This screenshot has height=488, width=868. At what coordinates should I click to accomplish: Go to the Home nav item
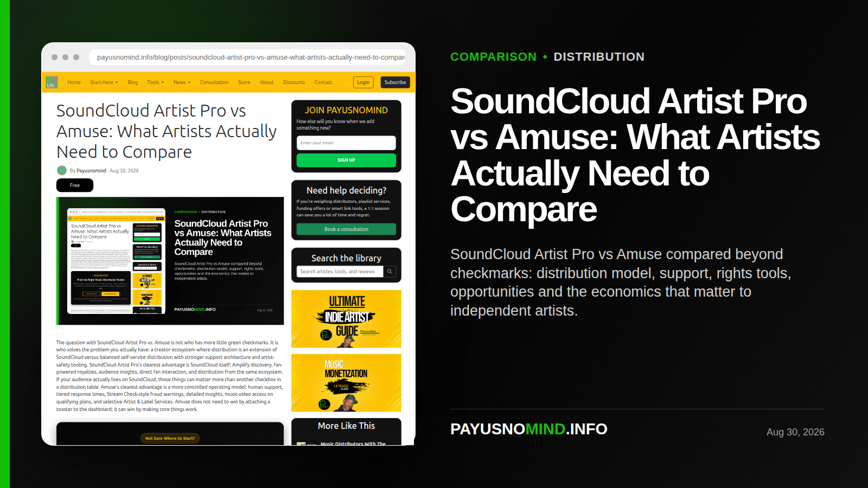[74, 82]
